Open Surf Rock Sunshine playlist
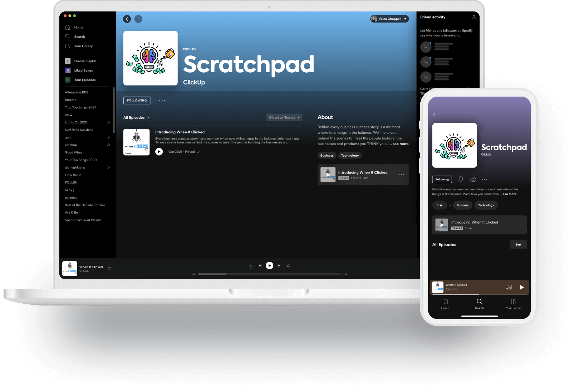This screenshot has width=579, height=392. point(79,130)
